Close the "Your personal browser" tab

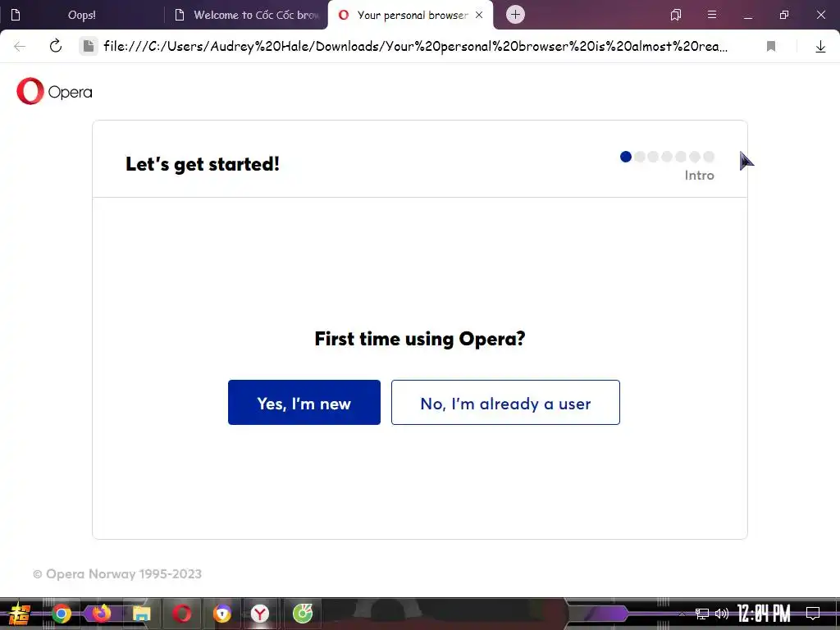pos(479,15)
